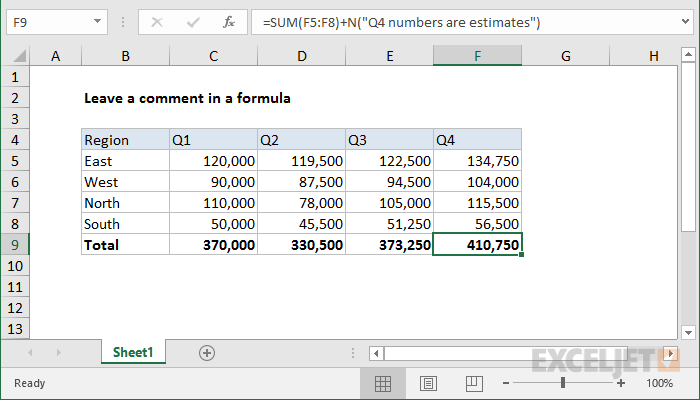Viewport: 700px width, 400px height.
Task: Click the horizontal scrollbar left arrow
Action: click(376, 354)
